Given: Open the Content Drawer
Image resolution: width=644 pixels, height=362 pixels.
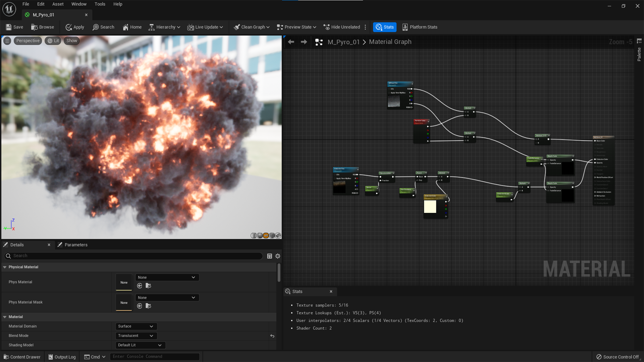Looking at the screenshot, I should 21,357.
